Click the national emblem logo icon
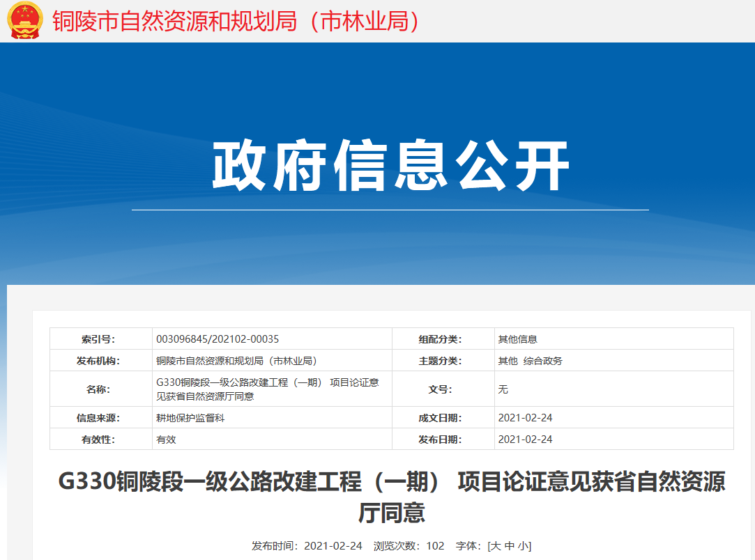 click(25, 21)
